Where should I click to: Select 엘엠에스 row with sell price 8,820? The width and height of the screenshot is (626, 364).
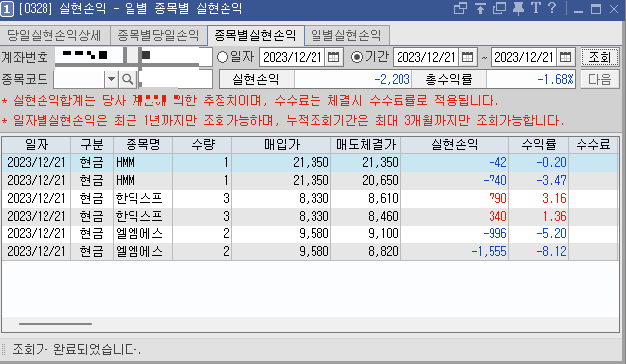point(311,251)
